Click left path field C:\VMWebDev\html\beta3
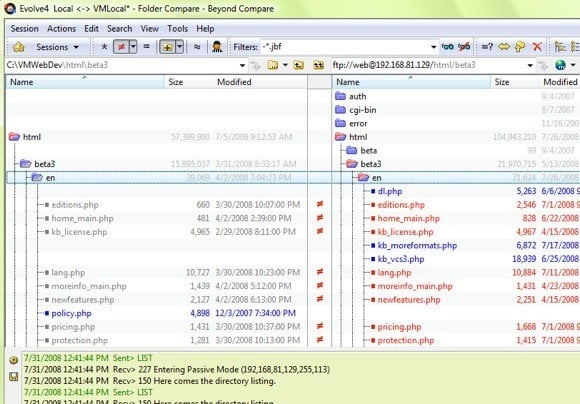 (121, 65)
